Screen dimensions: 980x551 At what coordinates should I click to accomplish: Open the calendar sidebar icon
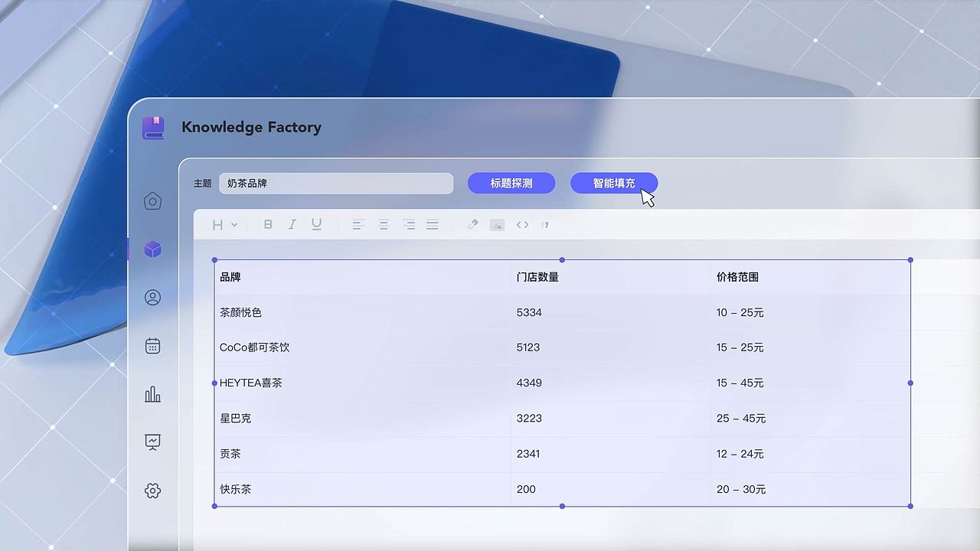pyautogui.click(x=153, y=346)
